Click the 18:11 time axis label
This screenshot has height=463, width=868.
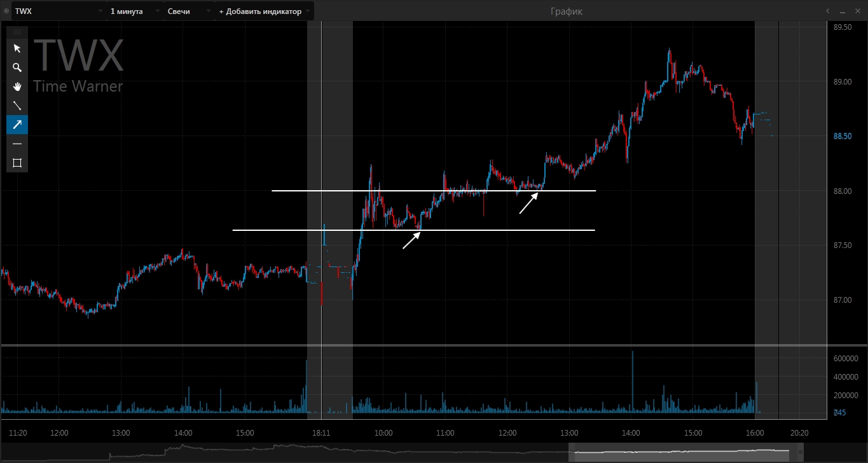[322, 433]
